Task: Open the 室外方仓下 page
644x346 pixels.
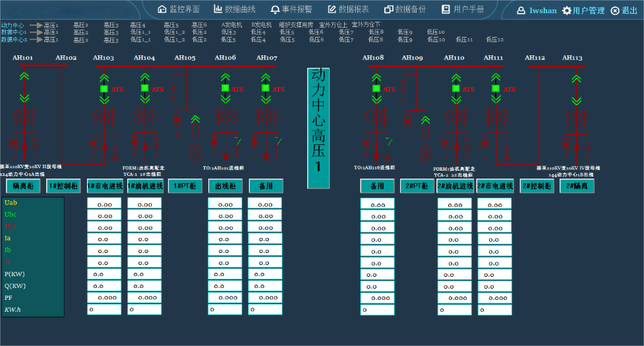Action: pyautogui.click(x=366, y=24)
